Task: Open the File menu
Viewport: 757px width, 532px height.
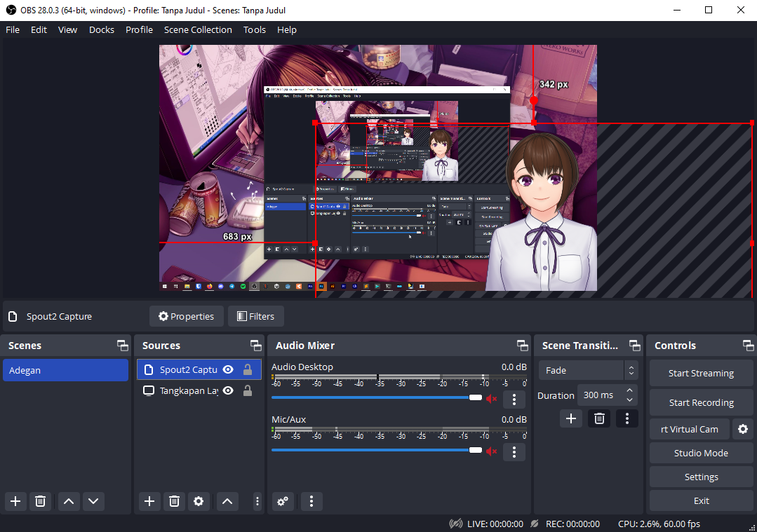Action: 13,30
